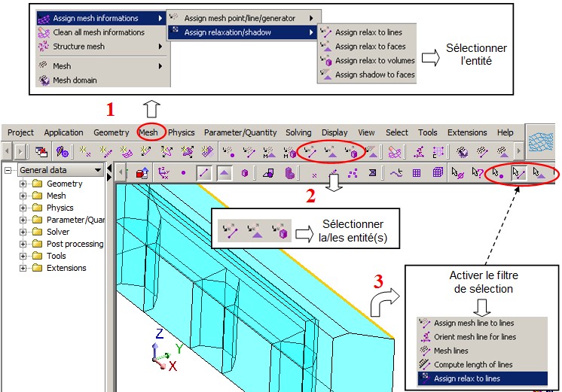Click the grid display icon in view toolbar

pos(417,173)
